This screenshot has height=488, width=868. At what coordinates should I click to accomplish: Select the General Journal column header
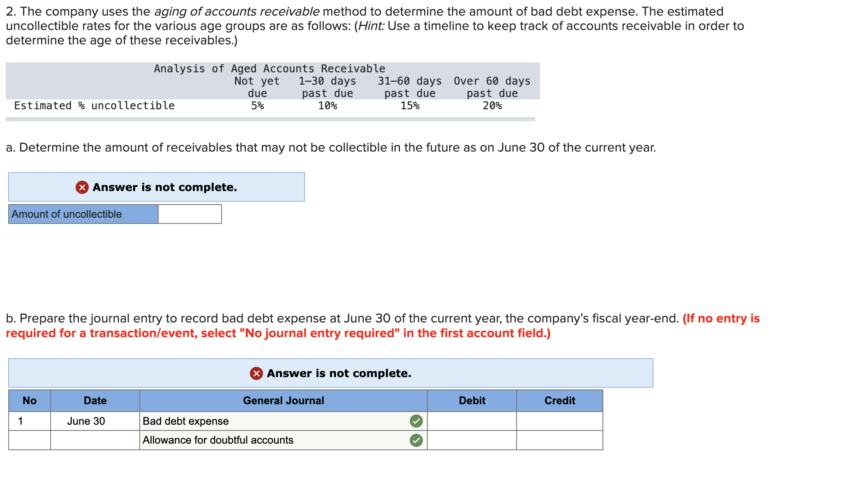284,401
